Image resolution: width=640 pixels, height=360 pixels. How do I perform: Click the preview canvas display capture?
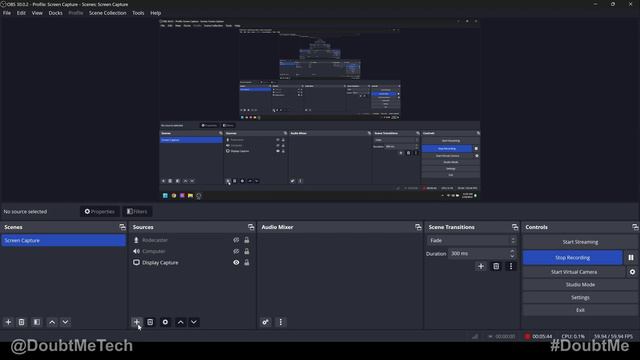(x=320, y=109)
